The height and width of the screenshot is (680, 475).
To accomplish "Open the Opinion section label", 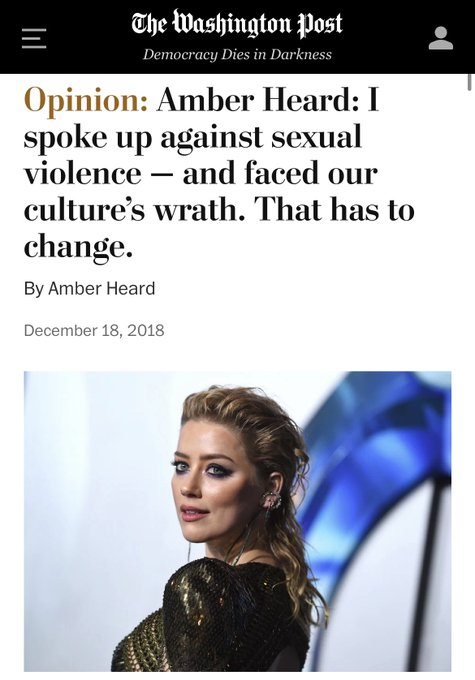I will click(x=86, y=101).
